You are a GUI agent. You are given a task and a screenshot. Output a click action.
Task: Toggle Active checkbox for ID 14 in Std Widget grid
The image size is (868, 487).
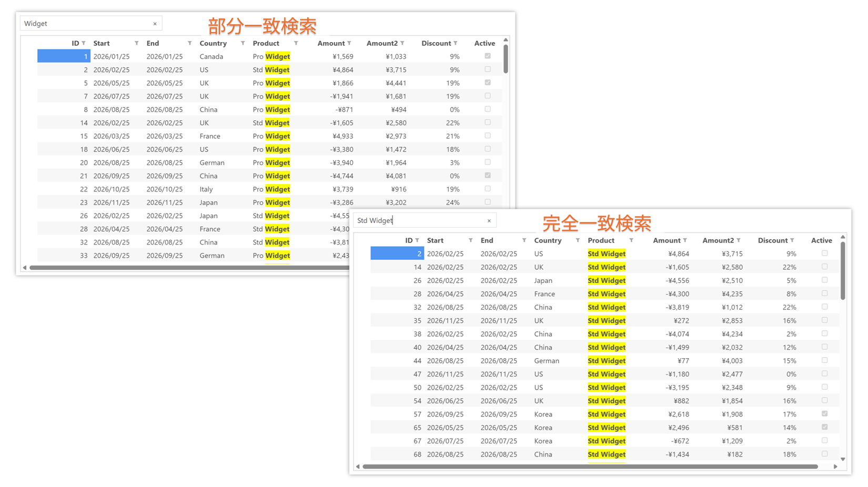[x=824, y=267]
